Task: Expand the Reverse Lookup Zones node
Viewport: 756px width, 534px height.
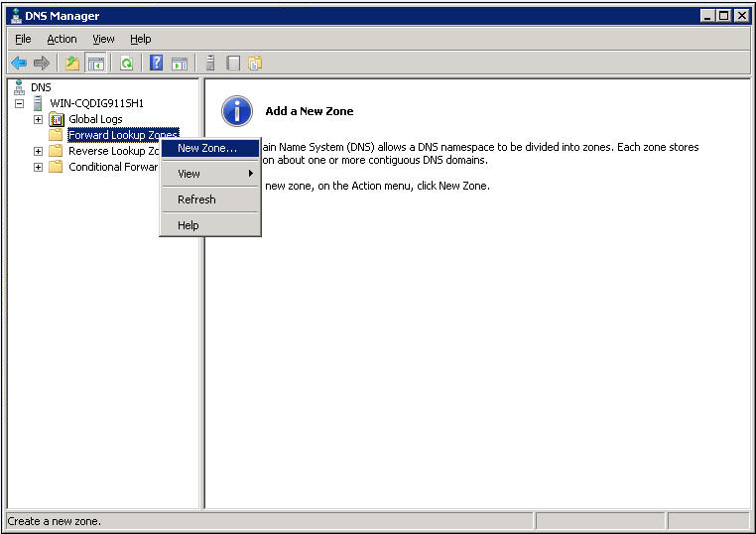Action: [38, 152]
